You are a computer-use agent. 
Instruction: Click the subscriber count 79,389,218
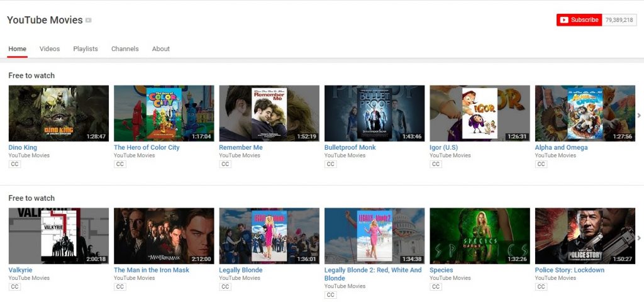619,20
